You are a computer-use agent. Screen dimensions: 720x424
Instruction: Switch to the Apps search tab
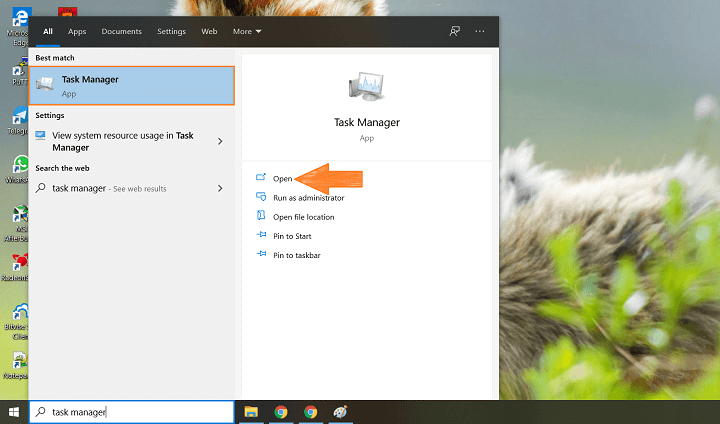coord(77,31)
